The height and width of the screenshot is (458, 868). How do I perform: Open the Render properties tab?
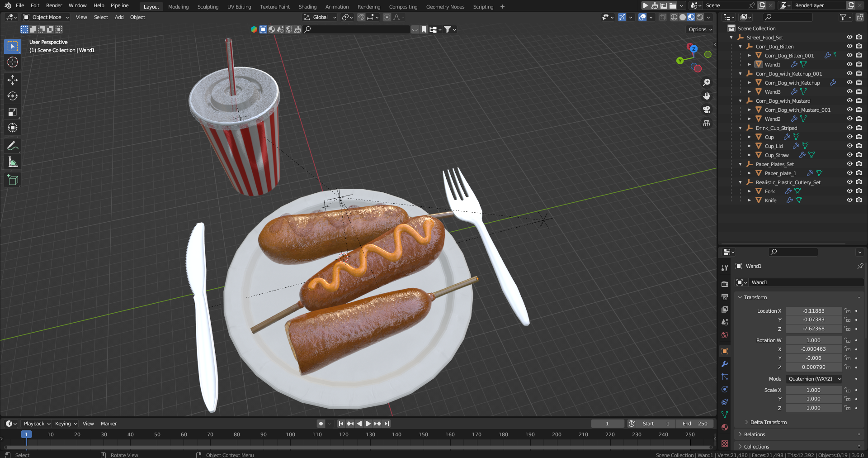click(725, 284)
